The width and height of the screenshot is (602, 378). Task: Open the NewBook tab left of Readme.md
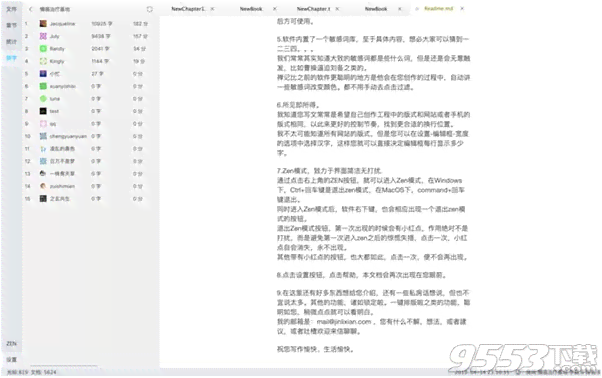[376, 9]
